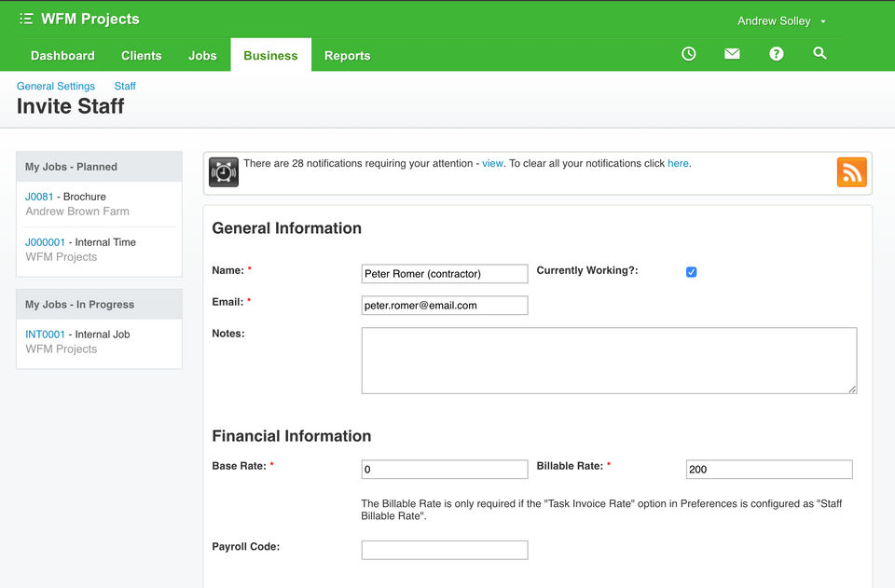Click the Payroll Code input field
Screen dimensions: 895x588
(x=444, y=550)
